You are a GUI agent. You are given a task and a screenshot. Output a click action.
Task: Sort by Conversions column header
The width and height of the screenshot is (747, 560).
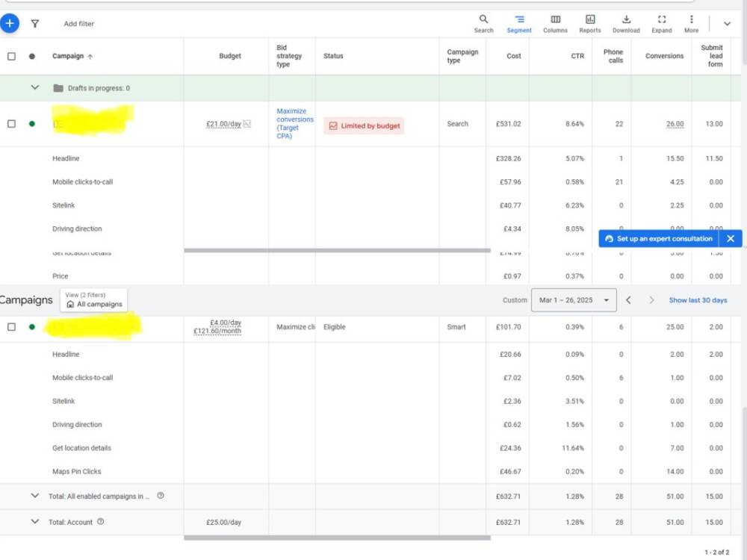click(x=664, y=56)
